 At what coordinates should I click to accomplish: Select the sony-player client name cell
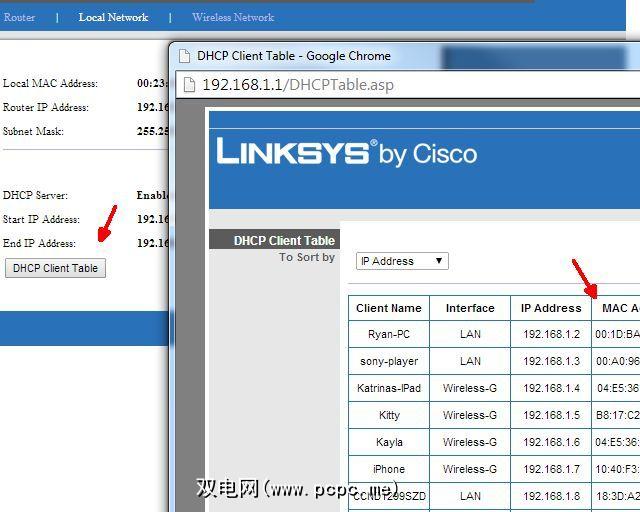[389, 361]
